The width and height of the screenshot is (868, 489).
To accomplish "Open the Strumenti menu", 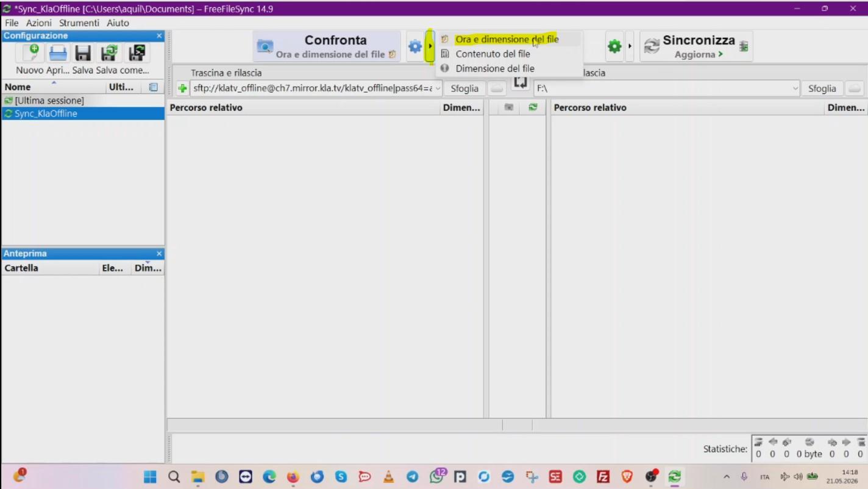I will 79,23.
